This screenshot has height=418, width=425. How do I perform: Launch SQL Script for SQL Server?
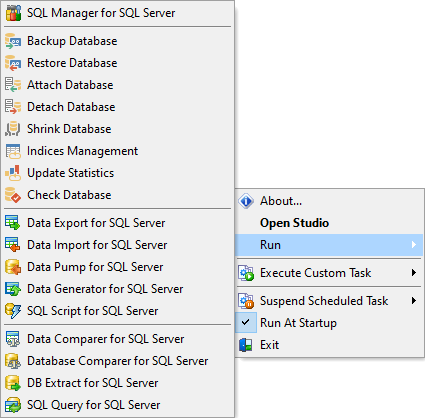click(x=117, y=311)
